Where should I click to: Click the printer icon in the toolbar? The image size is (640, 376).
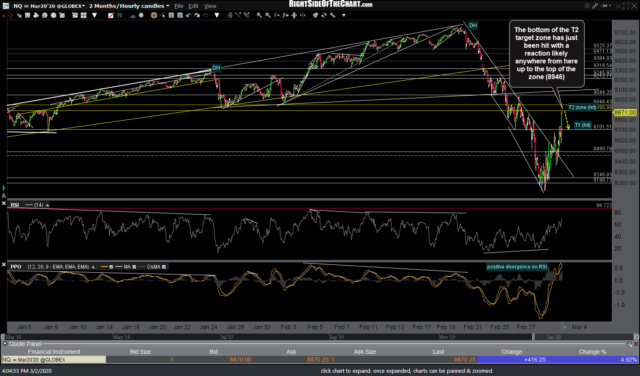tap(36, 16)
